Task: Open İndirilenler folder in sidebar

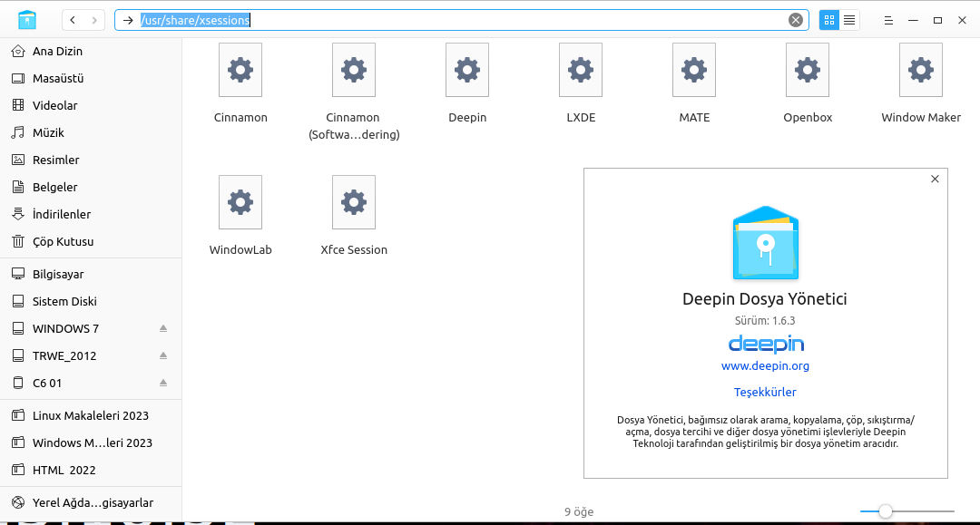Action: tap(92, 214)
